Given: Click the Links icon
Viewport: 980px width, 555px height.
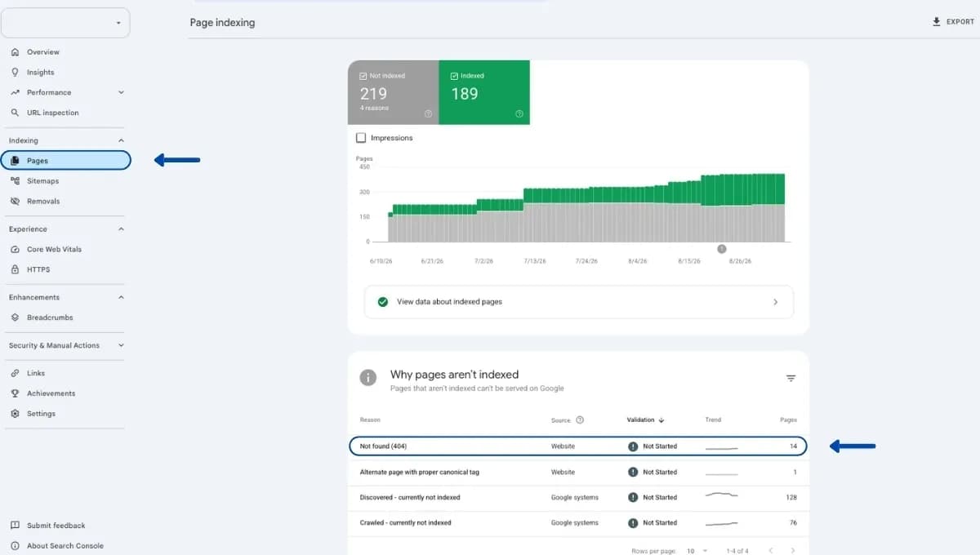Looking at the screenshot, I should click(x=15, y=373).
